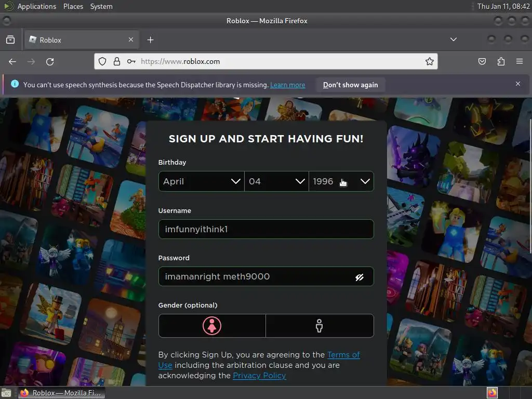Open the Firefox hamburger application menu
The image size is (532, 399).
pos(520,61)
